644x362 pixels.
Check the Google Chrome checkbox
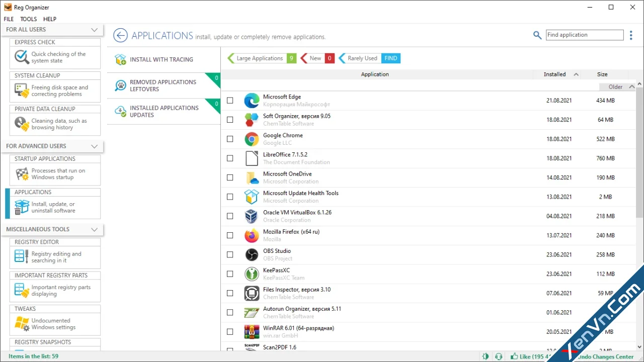(x=230, y=139)
